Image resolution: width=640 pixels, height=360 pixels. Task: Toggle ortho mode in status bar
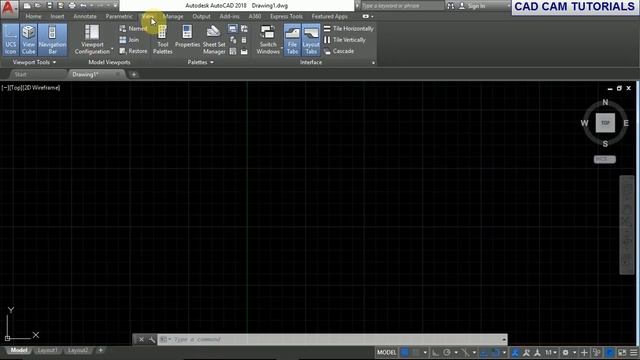(436, 352)
